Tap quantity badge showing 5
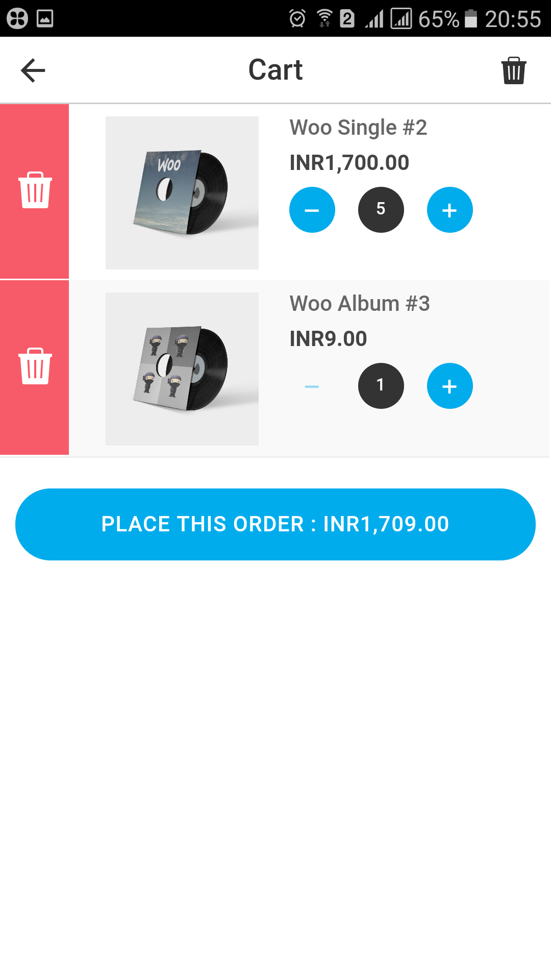This screenshot has height=980, width=551. click(381, 210)
